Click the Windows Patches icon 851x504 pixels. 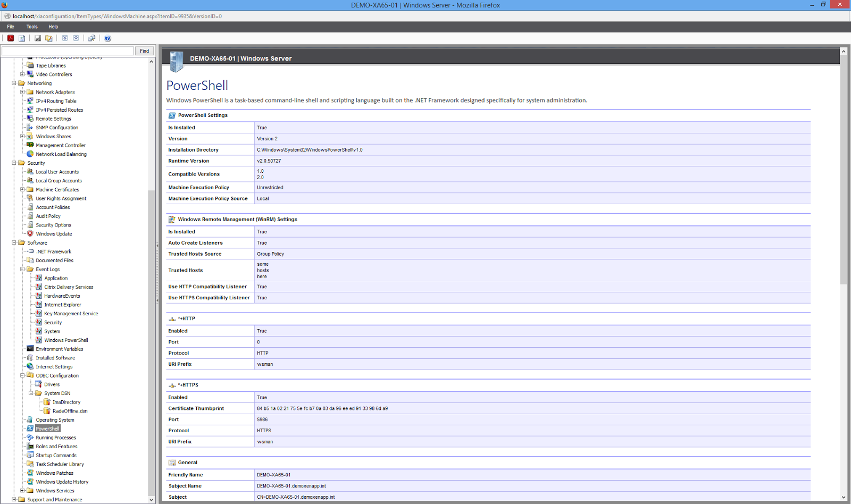click(30, 473)
